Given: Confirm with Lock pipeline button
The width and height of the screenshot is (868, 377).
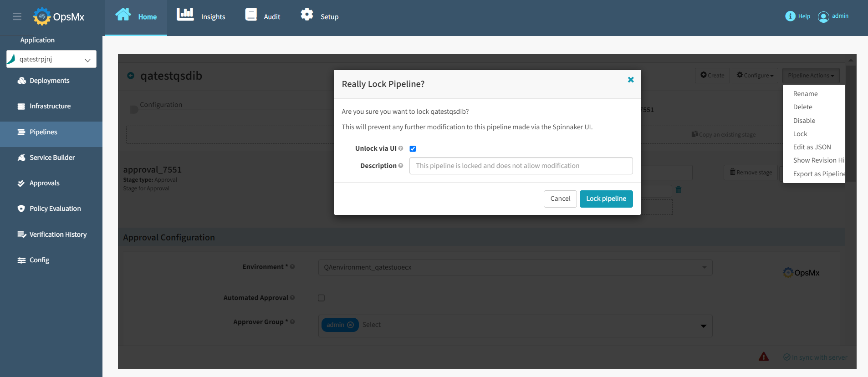Looking at the screenshot, I should pos(606,199).
